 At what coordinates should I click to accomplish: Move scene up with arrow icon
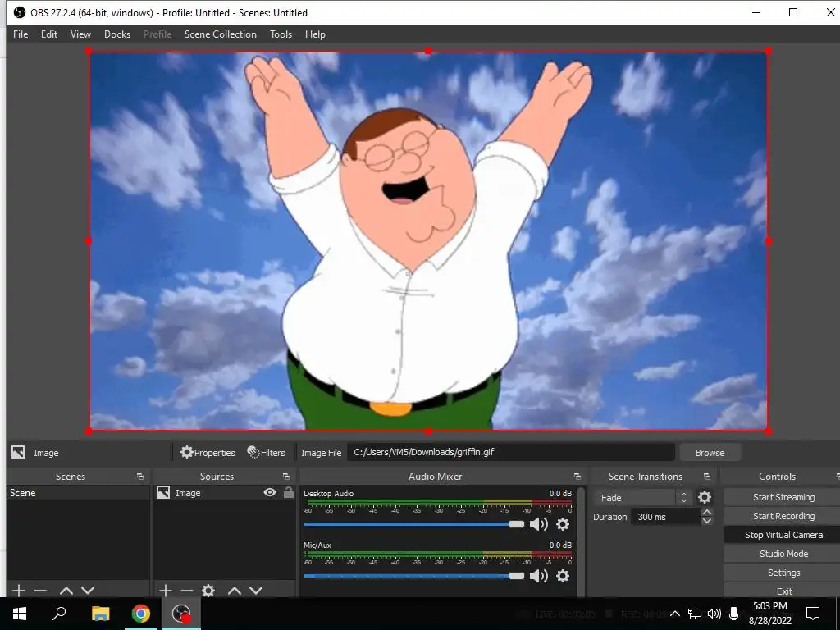pos(66,591)
